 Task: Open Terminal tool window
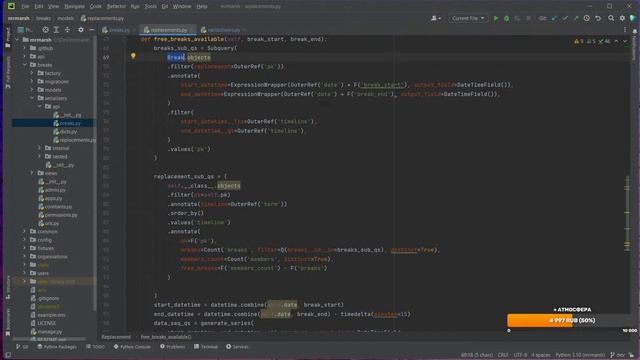point(206,347)
